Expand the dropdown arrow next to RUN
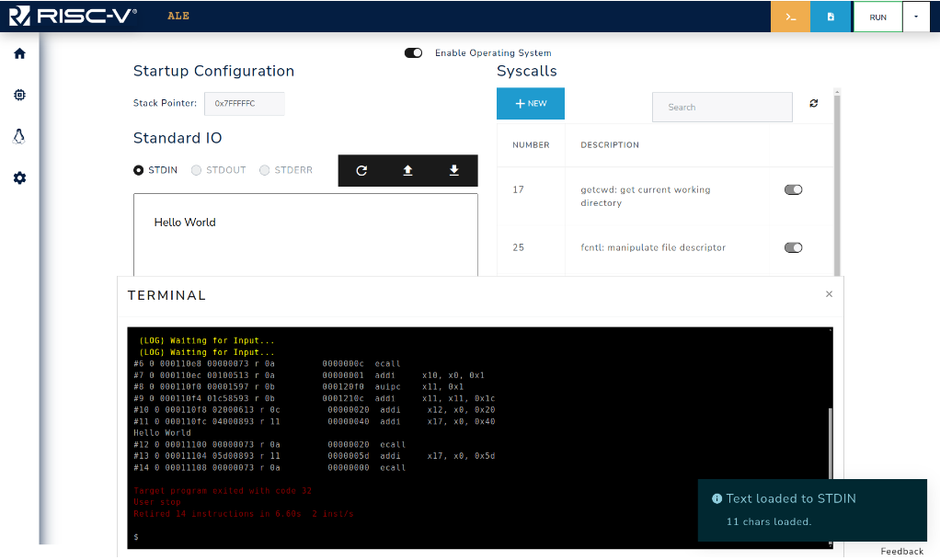 [916, 17]
